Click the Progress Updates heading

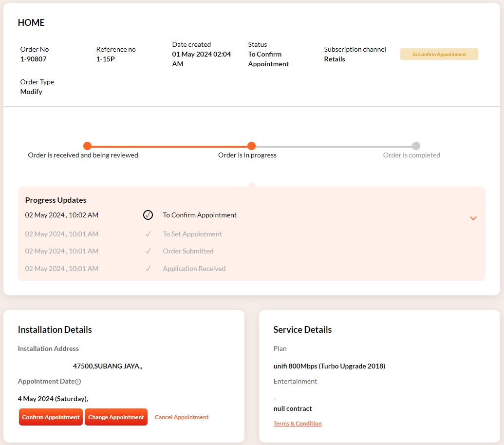[56, 200]
